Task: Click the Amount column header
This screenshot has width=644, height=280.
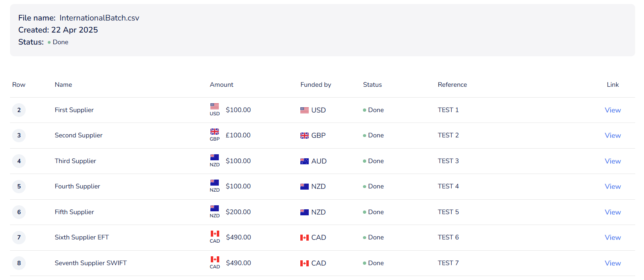Action: pos(221,85)
